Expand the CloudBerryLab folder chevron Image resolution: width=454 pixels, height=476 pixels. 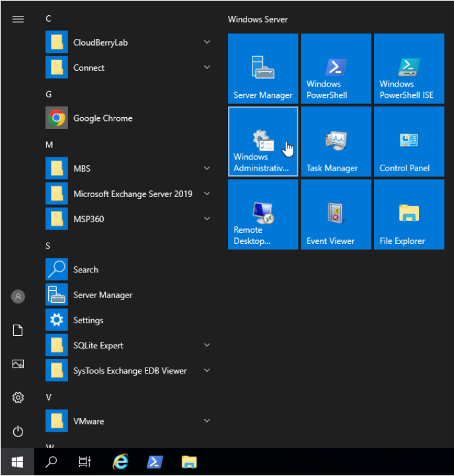point(207,42)
